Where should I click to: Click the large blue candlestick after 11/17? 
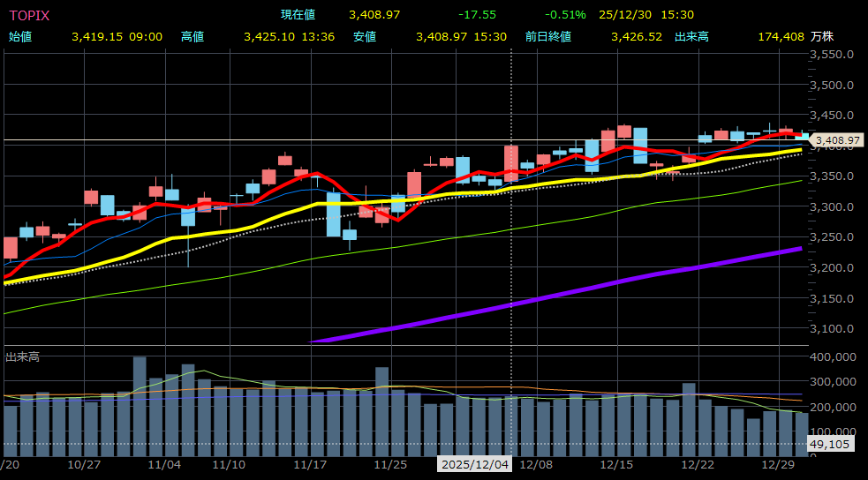(333, 214)
